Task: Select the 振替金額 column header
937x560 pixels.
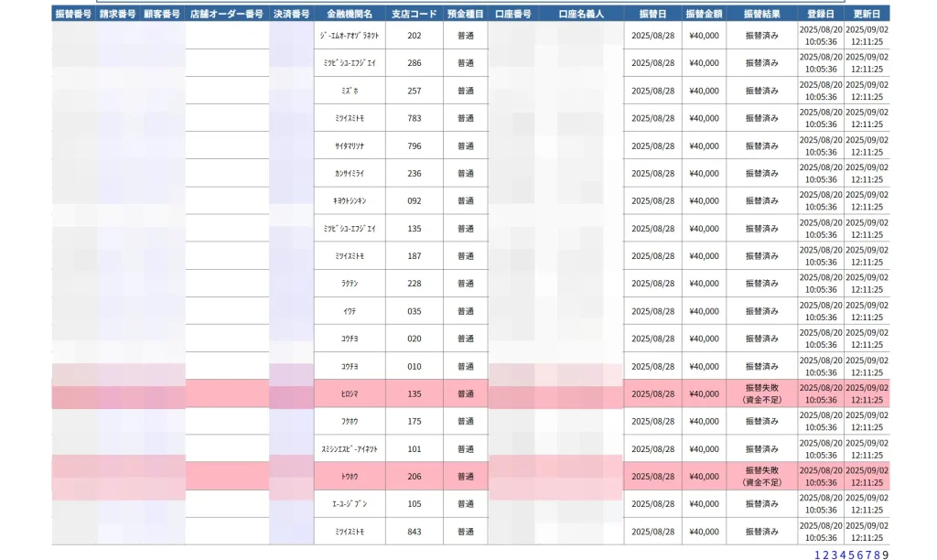Action: [704, 14]
